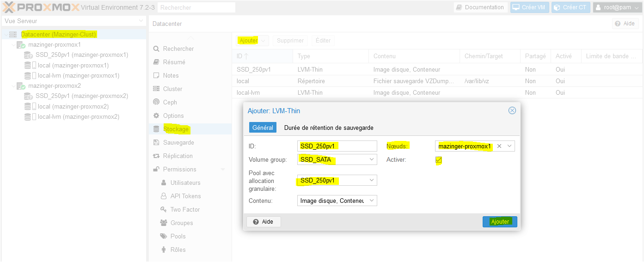Open the Stockage menu item

tap(176, 129)
